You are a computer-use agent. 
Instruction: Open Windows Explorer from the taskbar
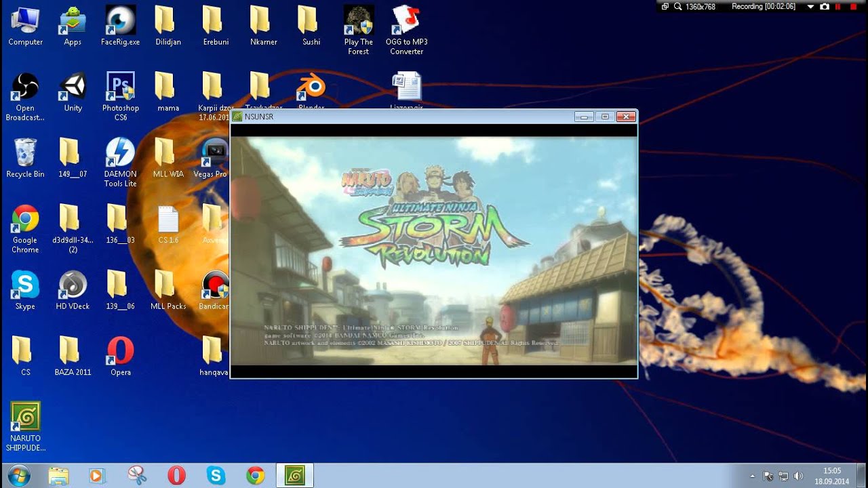coord(58,475)
